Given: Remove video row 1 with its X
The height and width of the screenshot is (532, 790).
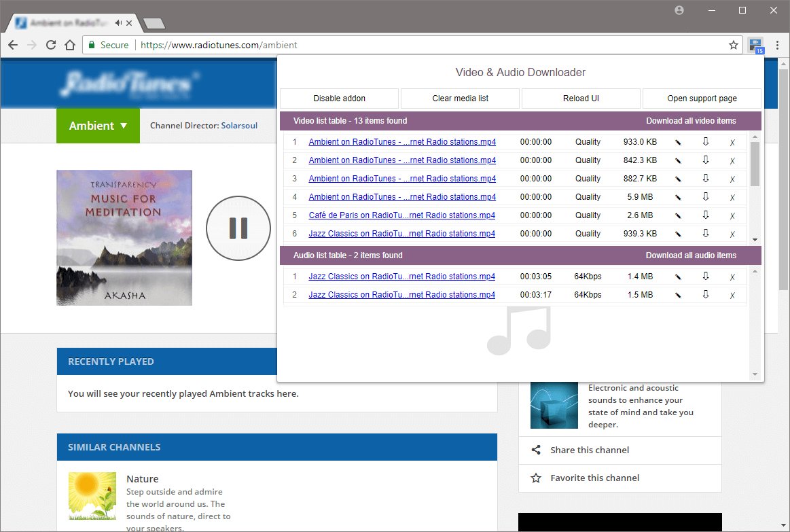Looking at the screenshot, I should (x=732, y=143).
